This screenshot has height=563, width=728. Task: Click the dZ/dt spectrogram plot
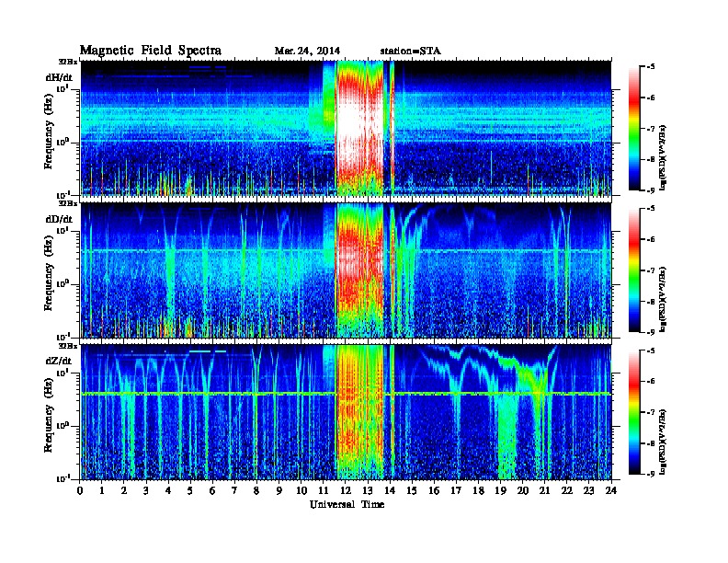pos(346,412)
